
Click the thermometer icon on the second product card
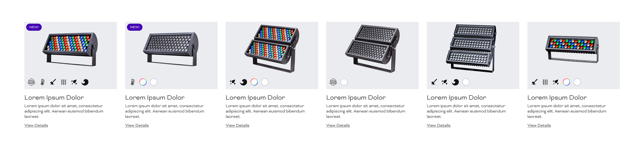[133, 82]
